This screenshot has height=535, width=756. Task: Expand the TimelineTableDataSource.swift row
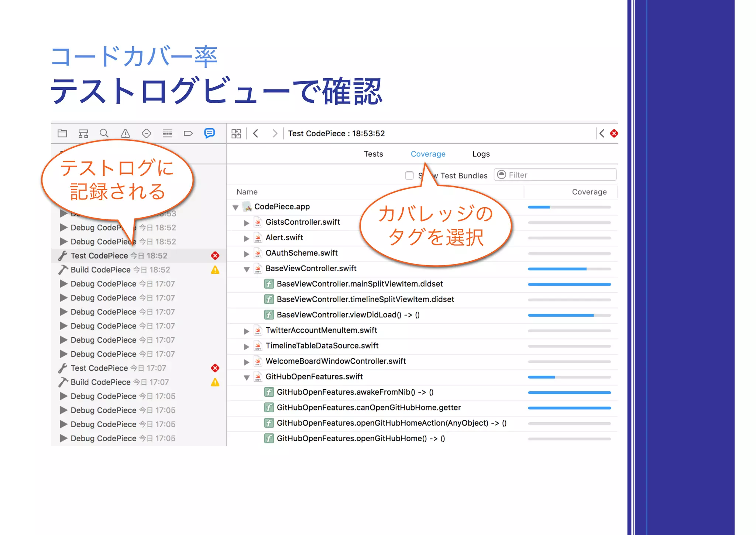[x=247, y=347]
